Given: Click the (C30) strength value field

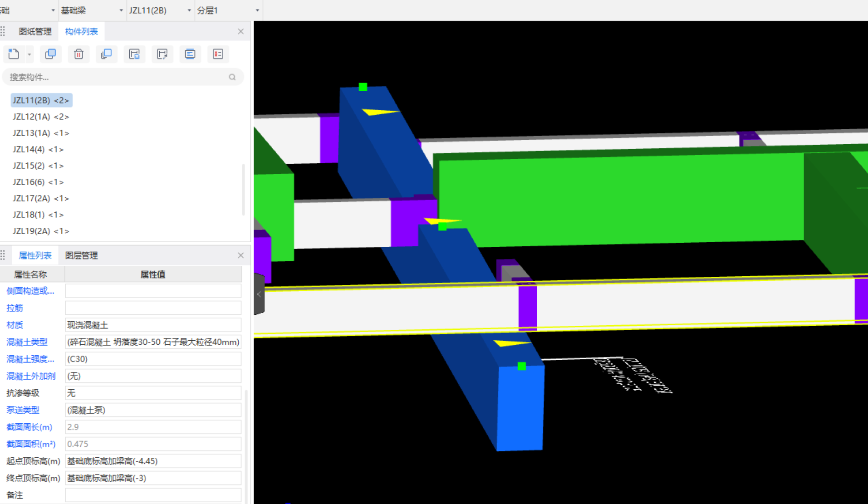Looking at the screenshot, I should pyautogui.click(x=153, y=359).
